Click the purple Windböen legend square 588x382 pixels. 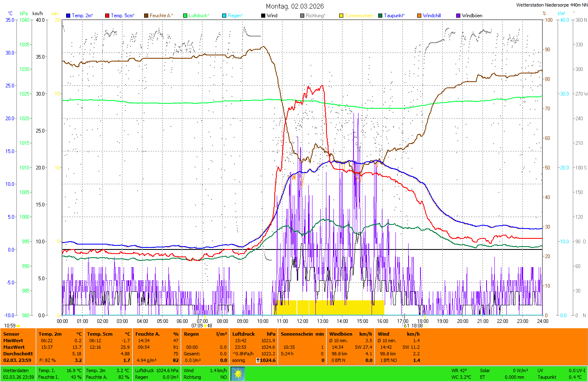pos(458,16)
